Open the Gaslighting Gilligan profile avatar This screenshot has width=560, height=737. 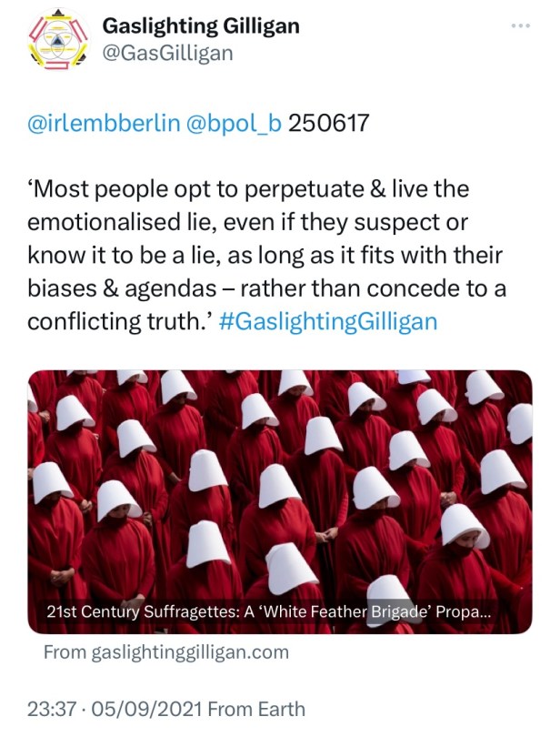[58, 39]
